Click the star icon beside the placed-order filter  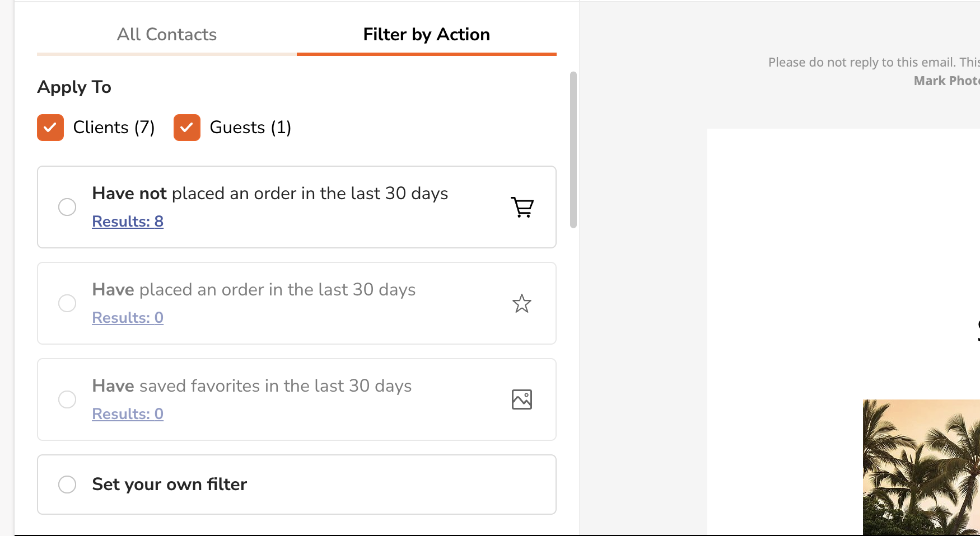(521, 303)
